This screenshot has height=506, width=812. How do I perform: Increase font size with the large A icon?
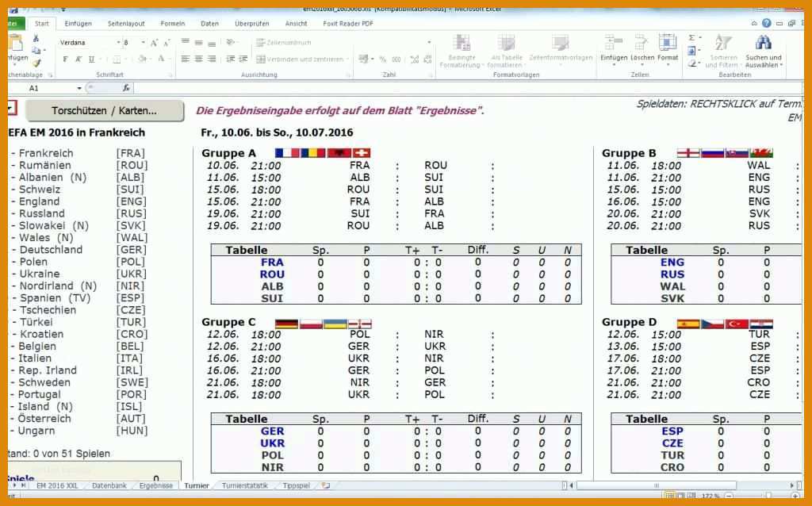[x=154, y=43]
